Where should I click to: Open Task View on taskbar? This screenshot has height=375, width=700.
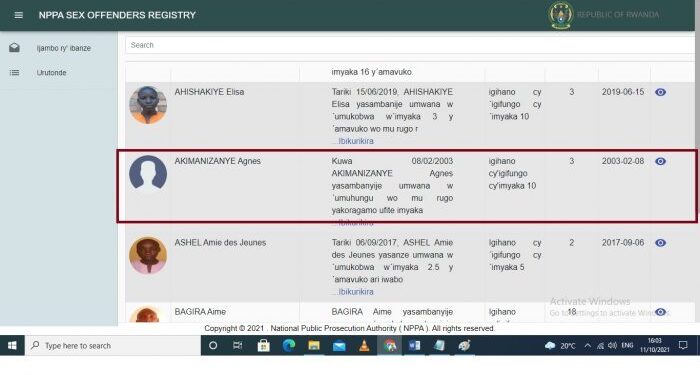tap(238, 346)
